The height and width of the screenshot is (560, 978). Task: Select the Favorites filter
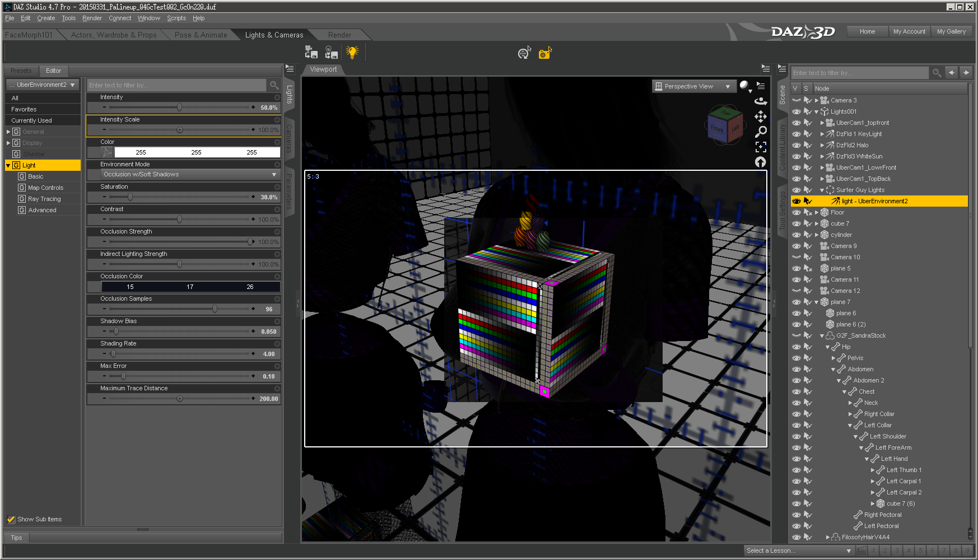(43, 109)
